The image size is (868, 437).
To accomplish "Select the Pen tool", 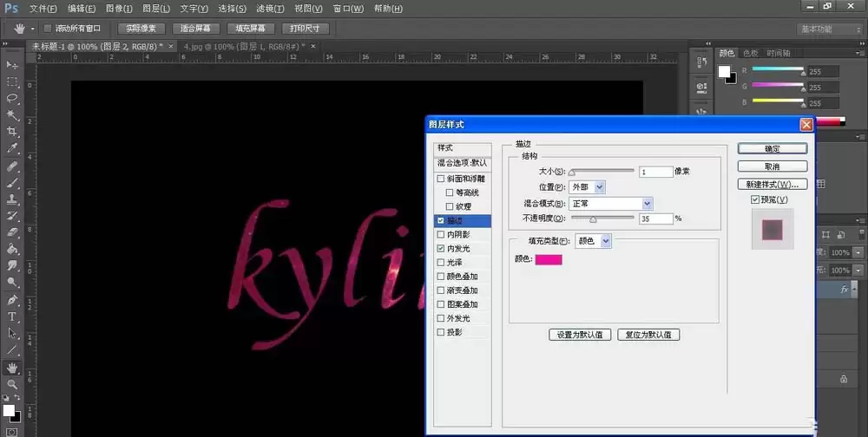I will (x=12, y=300).
